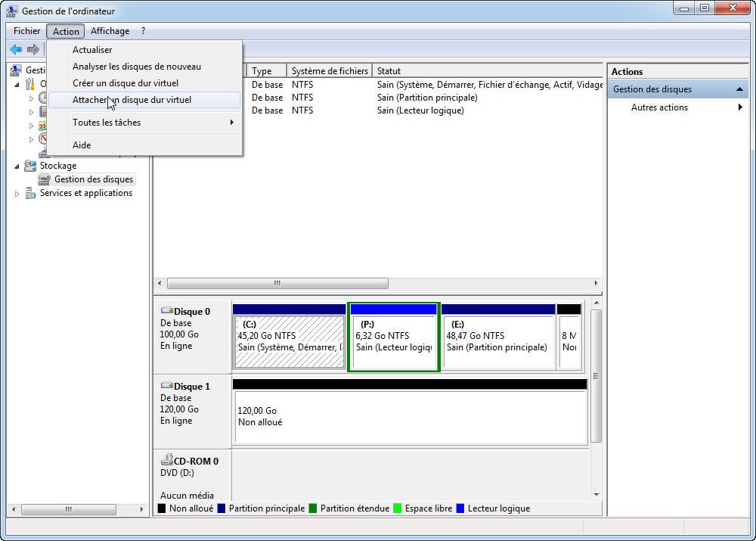Viewport: 756px width, 541px height.
Task: Open the Fichier menu
Action: tap(26, 31)
